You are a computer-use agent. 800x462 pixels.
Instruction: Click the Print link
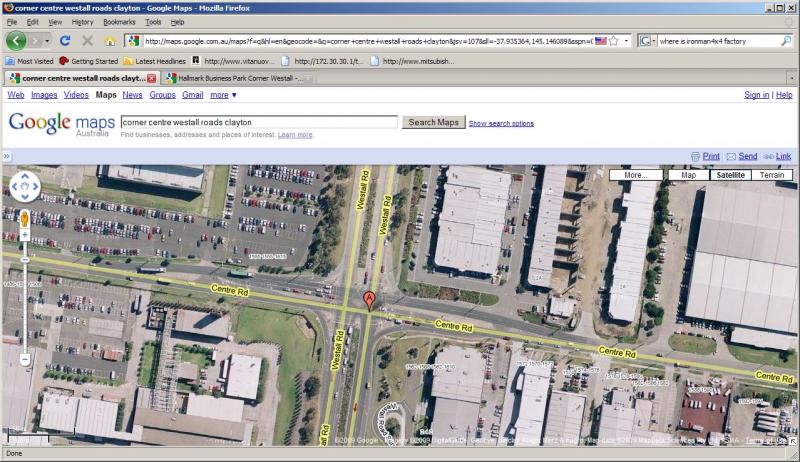711,156
